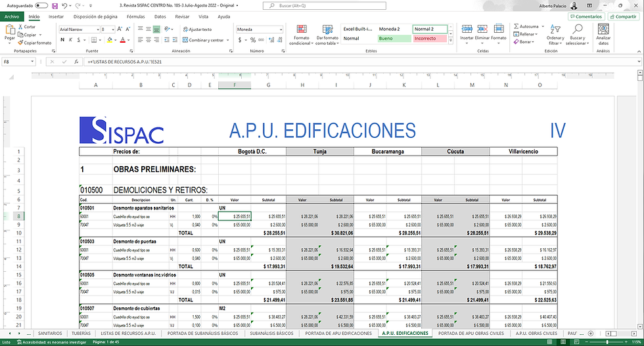Screen dimensions: 644x346
Task: Click the Comentarios button
Action: coord(586,17)
